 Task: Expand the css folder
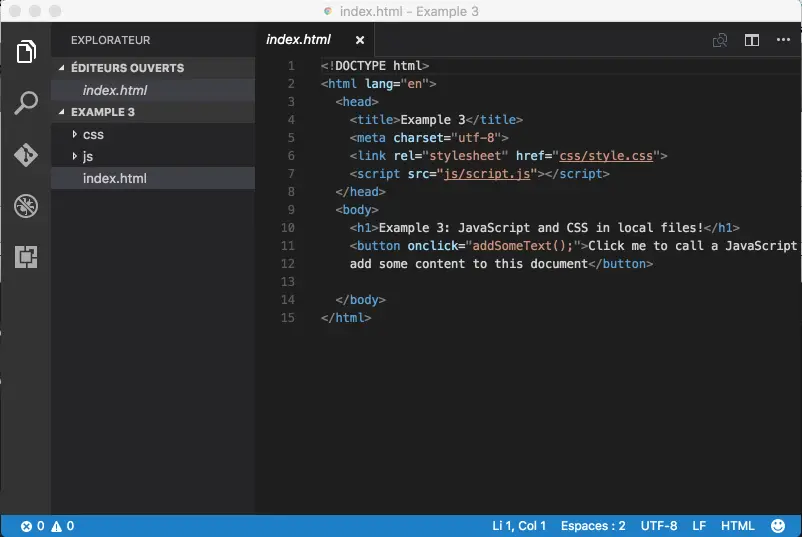pyautogui.click(x=93, y=135)
